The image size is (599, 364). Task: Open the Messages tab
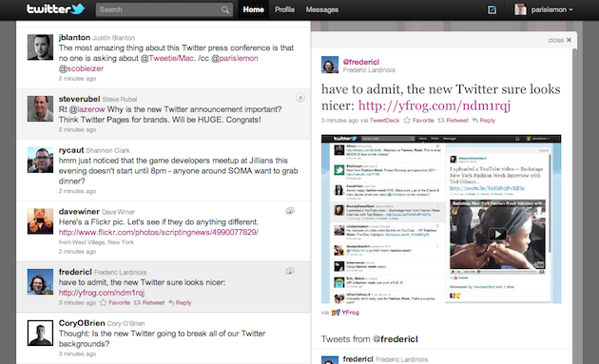tap(322, 10)
